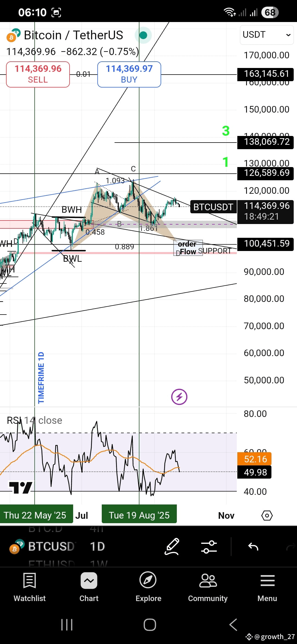Go to the Community tab

pos(208,587)
